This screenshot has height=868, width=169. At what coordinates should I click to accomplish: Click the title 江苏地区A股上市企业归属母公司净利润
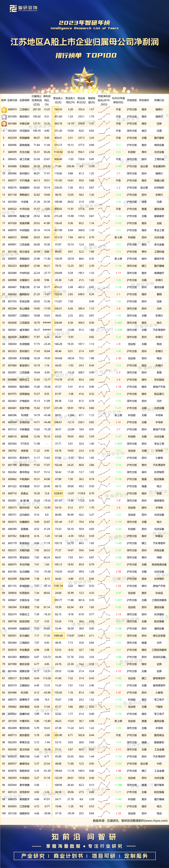(84, 42)
